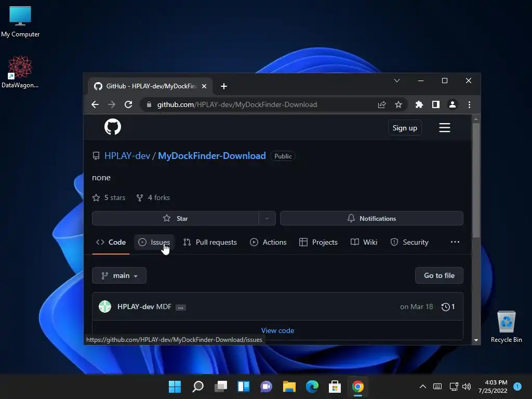Click the Sign up button
532x399 pixels.
[405, 128]
